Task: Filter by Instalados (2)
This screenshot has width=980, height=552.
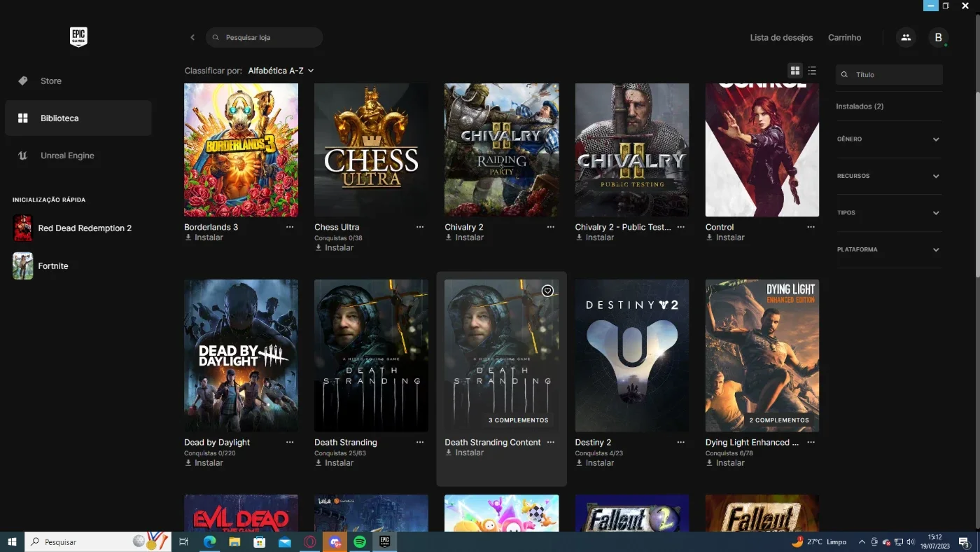Action: pos(860,106)
